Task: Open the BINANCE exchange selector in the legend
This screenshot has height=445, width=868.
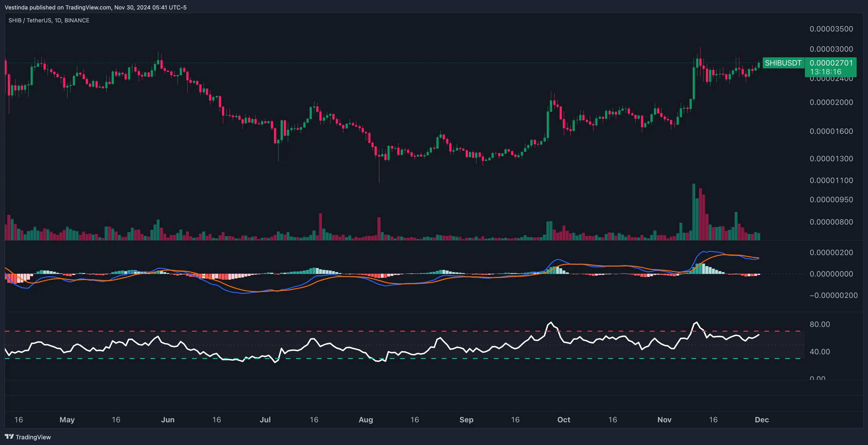Action: pos(78,20)
